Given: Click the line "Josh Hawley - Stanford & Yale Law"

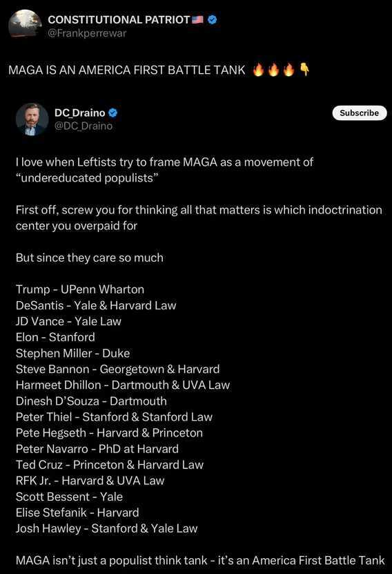Looking at the screenshot, I should pyautogui.click(x=106, y=528).
